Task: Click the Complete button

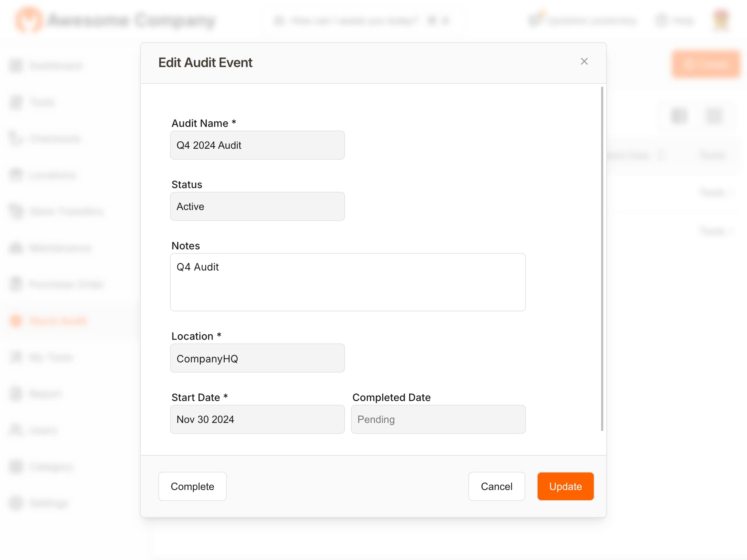Action: coord(192,486)
